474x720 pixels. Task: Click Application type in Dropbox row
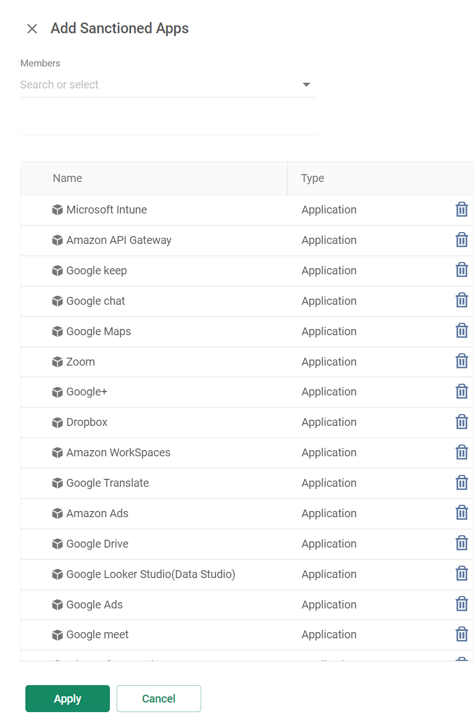click(329, 422)
